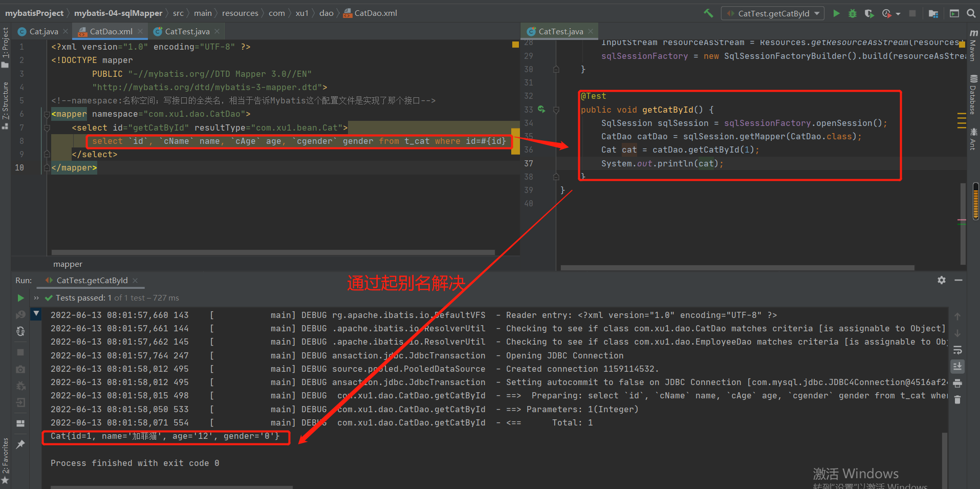Viewport: 980px width, 489px height.
Task: Click Down the stack trace arrow
Action: pos(957,333)
